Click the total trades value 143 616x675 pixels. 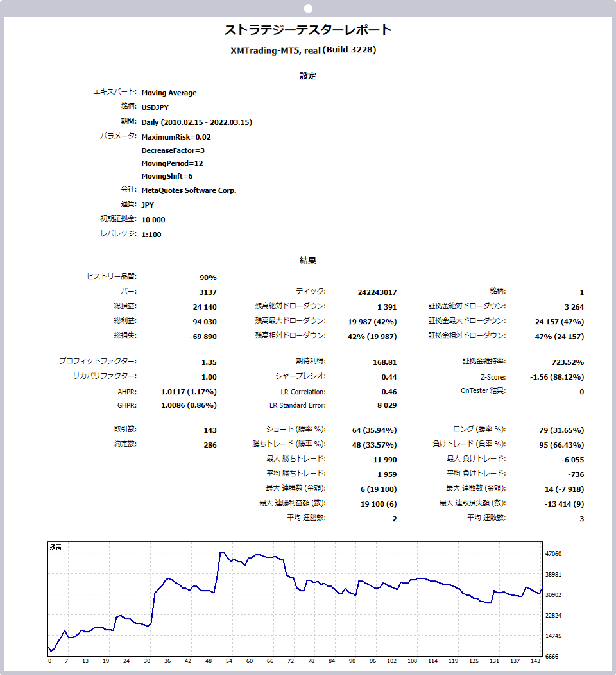pyautogui.click(x=210, y=430)
